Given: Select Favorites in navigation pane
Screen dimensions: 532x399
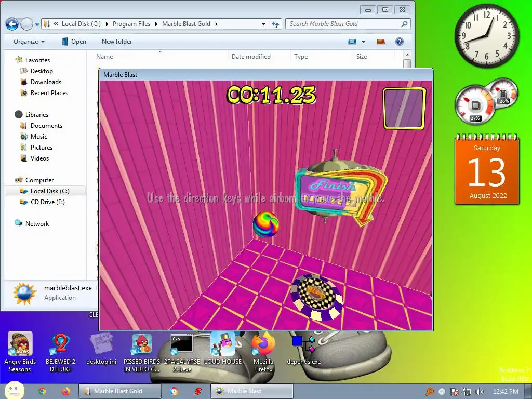Looking at the screenshot, I should point(37,60).
